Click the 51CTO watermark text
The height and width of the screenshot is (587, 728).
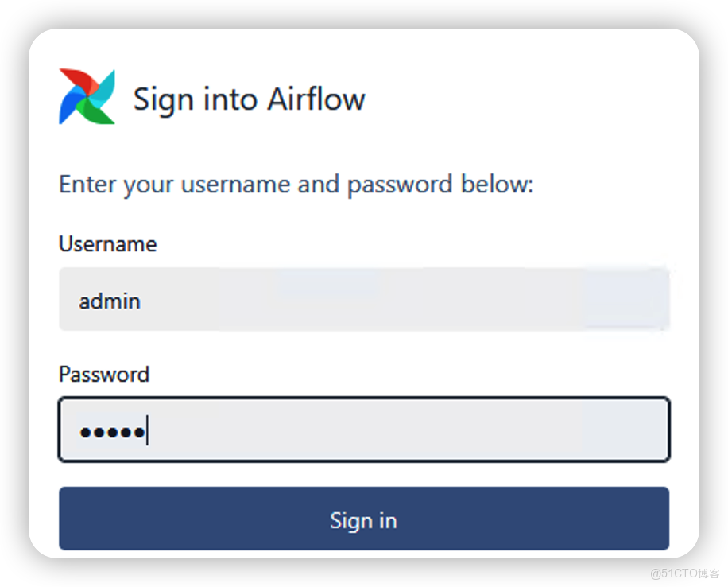(683, 573)
